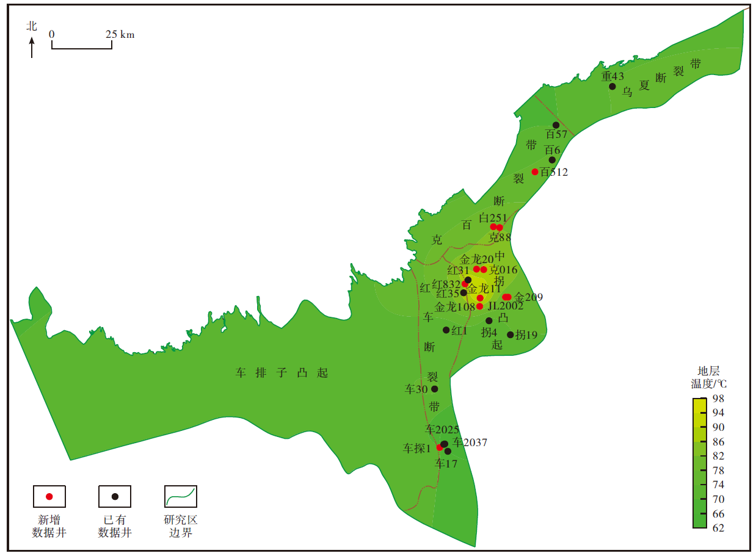The height and width of the screenshot is (556, 756).
Task: Click the 0–25 km scale bar
Action: tap(81, 45)
